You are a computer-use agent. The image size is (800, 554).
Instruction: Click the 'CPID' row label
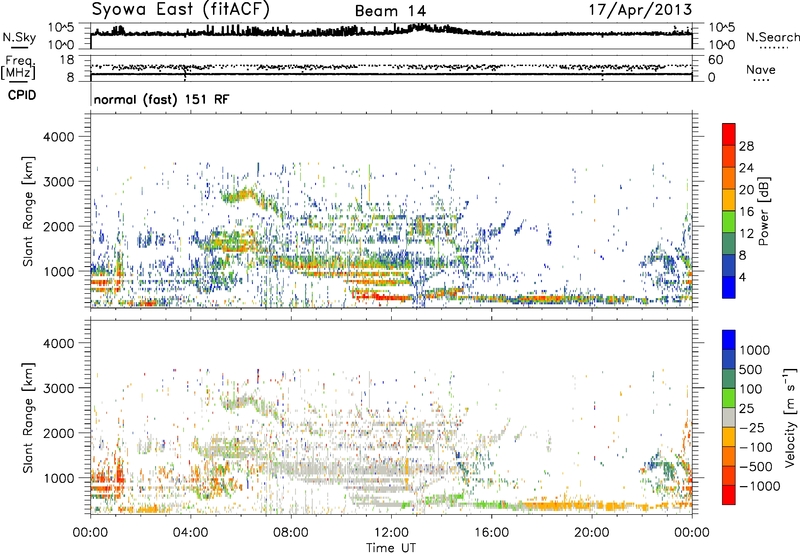click(x=22, y=95)
